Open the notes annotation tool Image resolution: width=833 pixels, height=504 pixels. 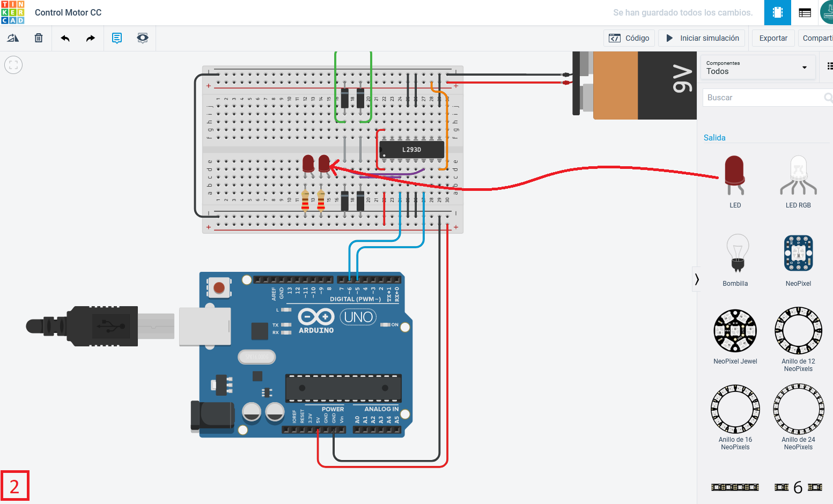[x=117, y=38]
